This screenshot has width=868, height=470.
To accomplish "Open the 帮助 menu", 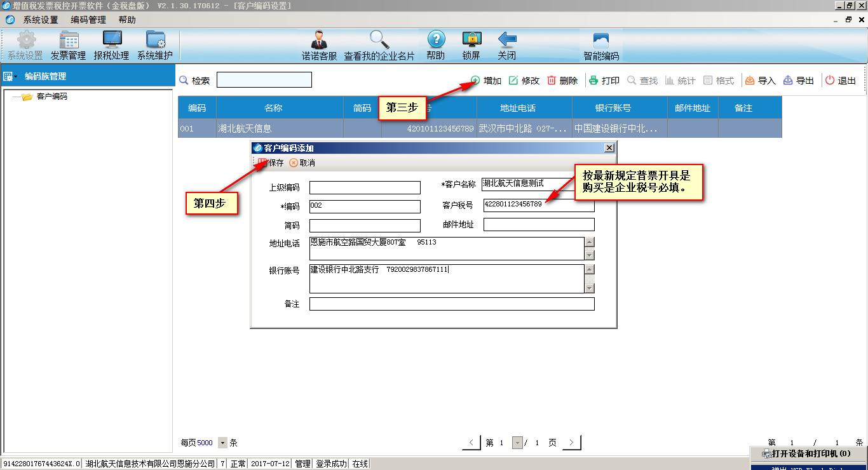I will (125, 20).
